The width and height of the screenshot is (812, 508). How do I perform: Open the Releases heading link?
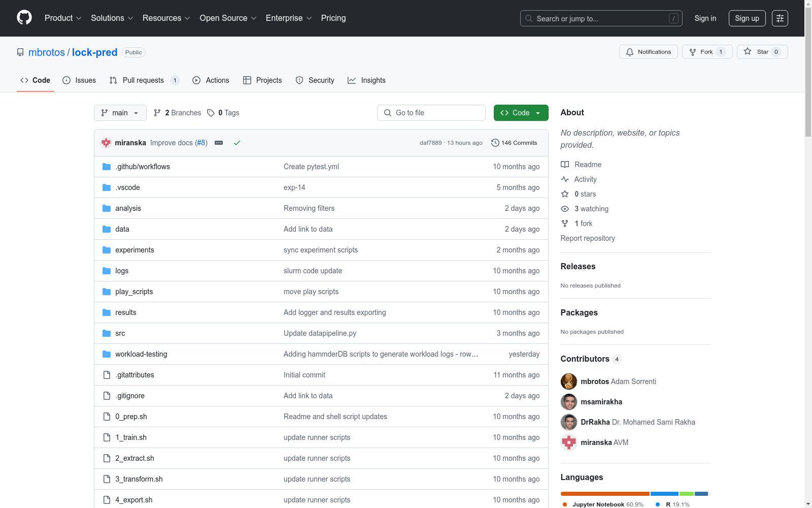578,266
